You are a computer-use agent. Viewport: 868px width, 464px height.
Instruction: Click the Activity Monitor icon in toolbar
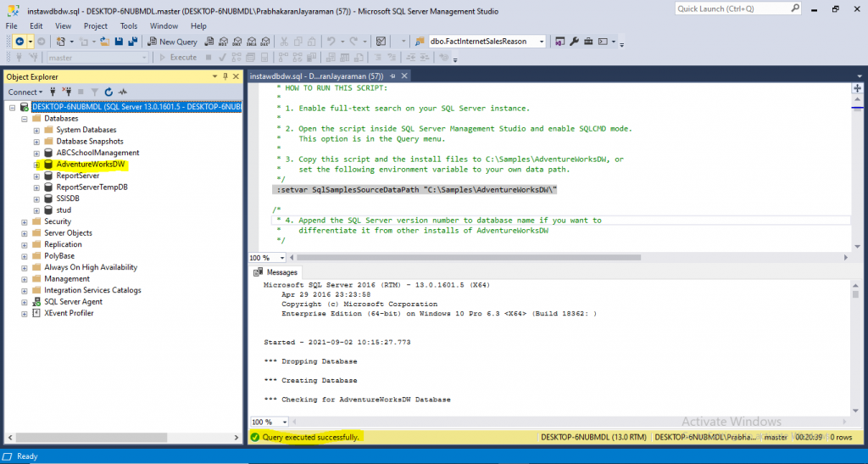coord(381,42)
